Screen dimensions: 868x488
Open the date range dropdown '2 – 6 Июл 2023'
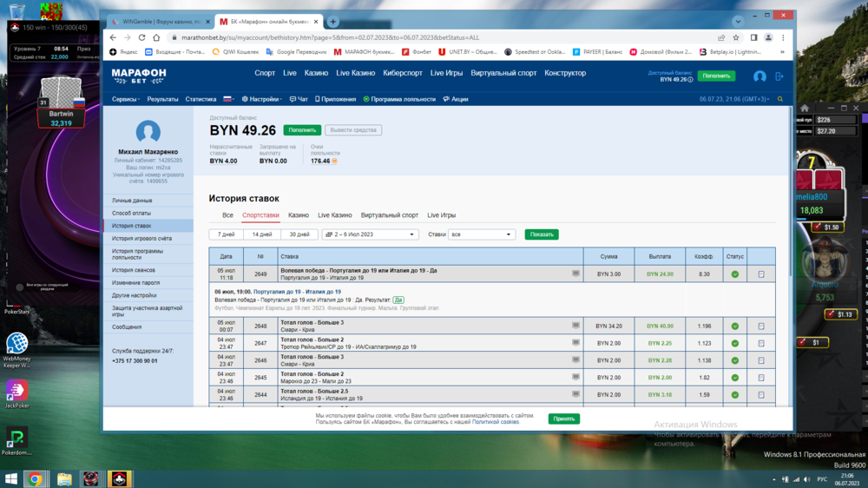click(370, 234)
